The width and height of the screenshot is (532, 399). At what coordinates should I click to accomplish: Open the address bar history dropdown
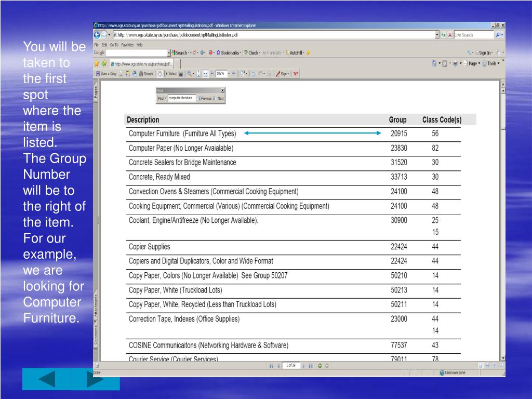click(x=437, y=35)
